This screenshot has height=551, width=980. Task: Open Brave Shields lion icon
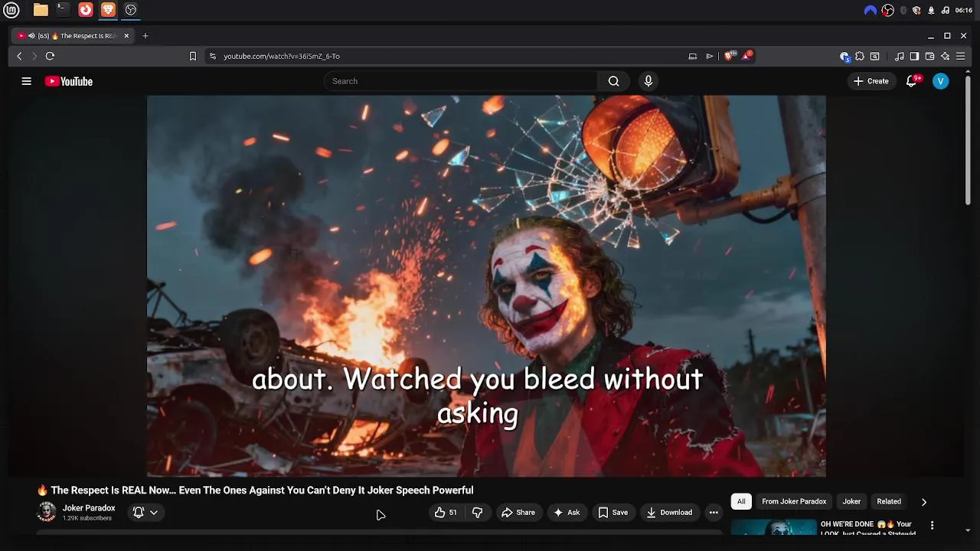point(730,56)
